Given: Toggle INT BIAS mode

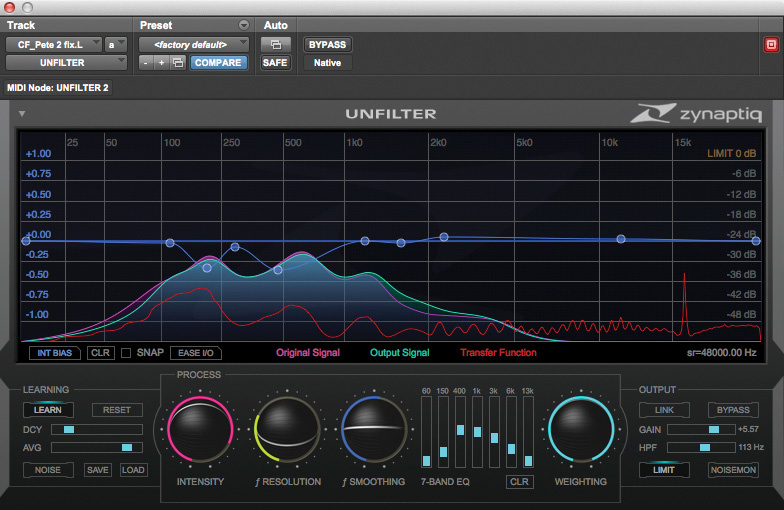Looking at the screenshot, I should tap(55, 353).
